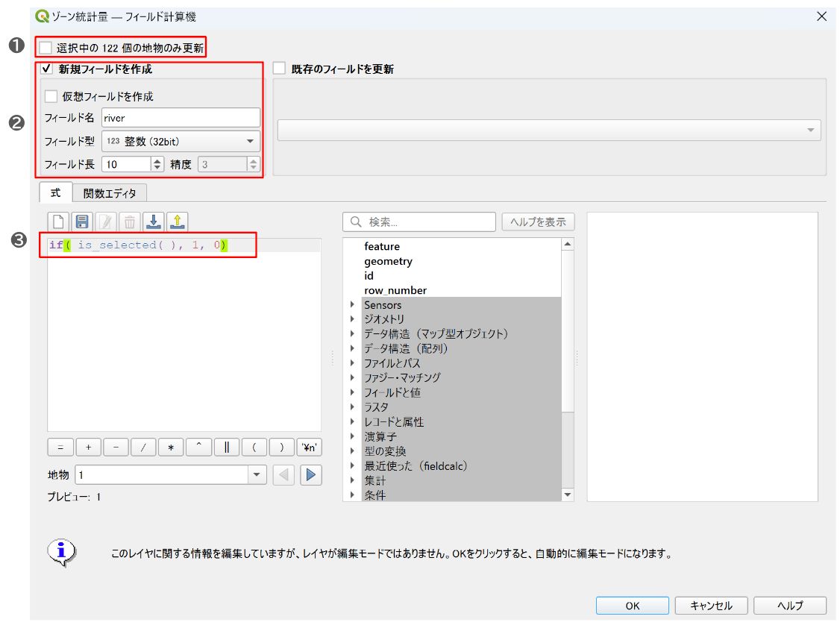
Task: Expand the ファジー・マッチング group
Action: 352,377
